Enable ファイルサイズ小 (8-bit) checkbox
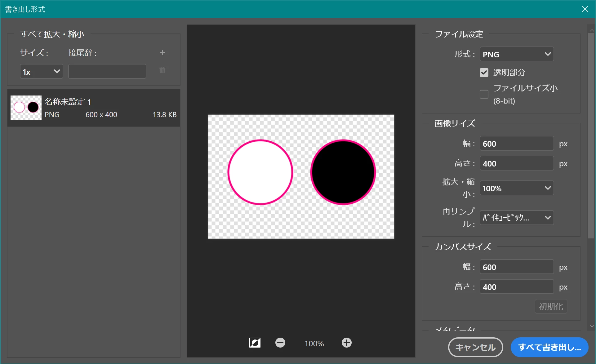The image size is (596, 364). click(x=484, y=94)
